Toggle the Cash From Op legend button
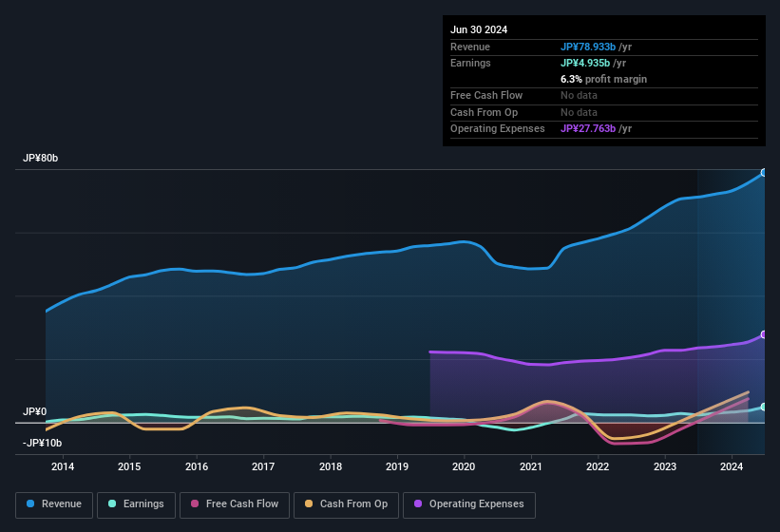 tap(346, 504)
